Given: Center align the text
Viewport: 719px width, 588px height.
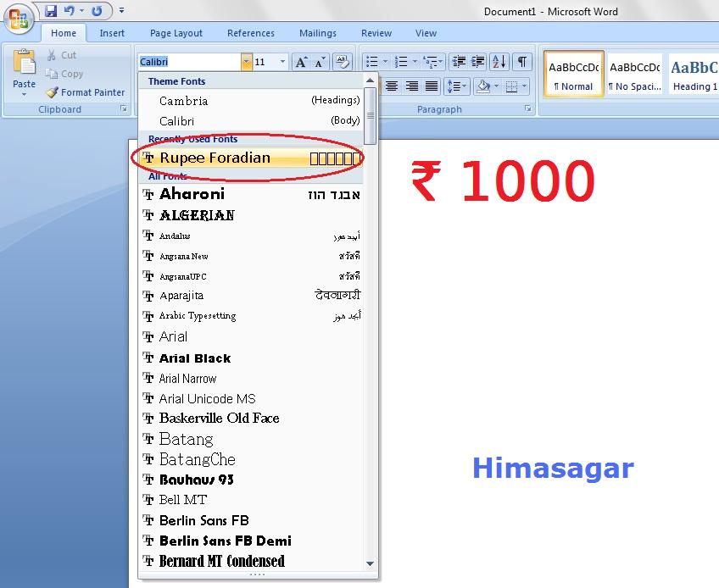Looking at the screenshot, I should 392,86.
